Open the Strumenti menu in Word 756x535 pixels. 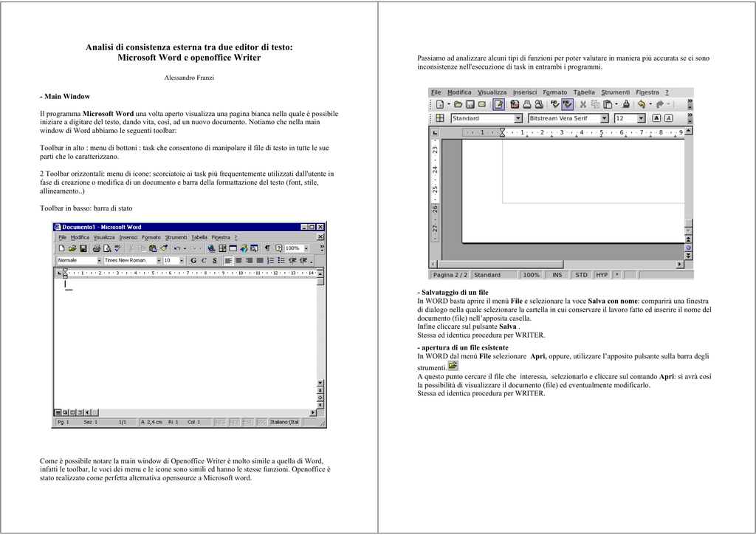(176, 237)
